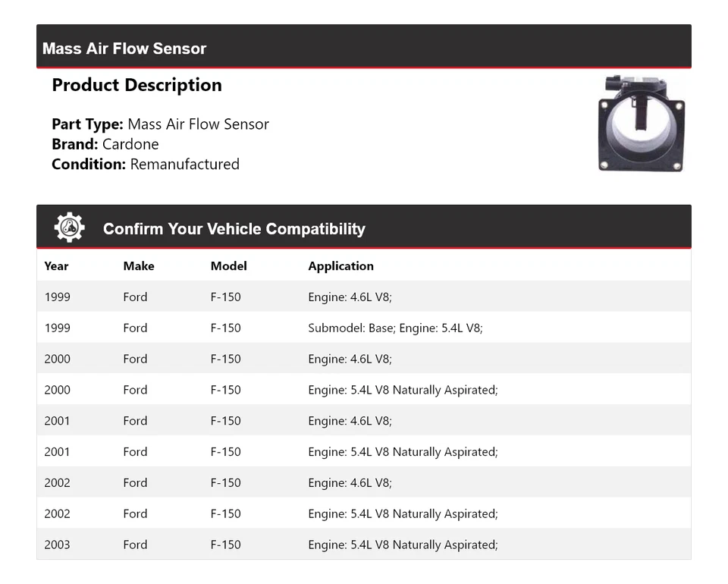
Task: Click the Make column header
Action: (138, 266)
